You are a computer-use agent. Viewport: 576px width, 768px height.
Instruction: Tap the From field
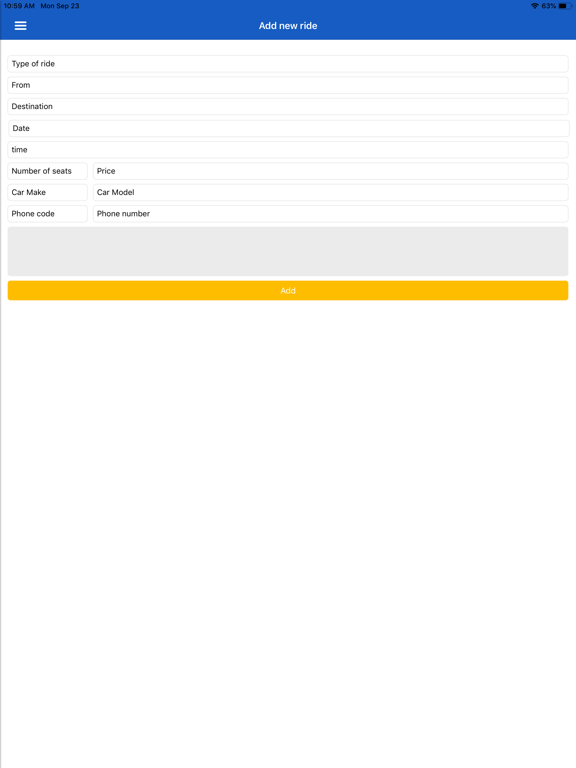288,85
